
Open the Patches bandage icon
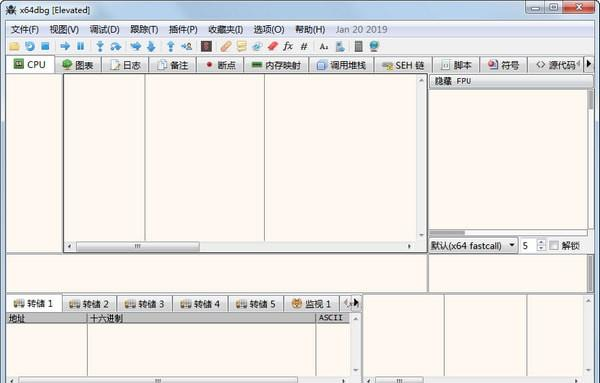coord(226,47)
